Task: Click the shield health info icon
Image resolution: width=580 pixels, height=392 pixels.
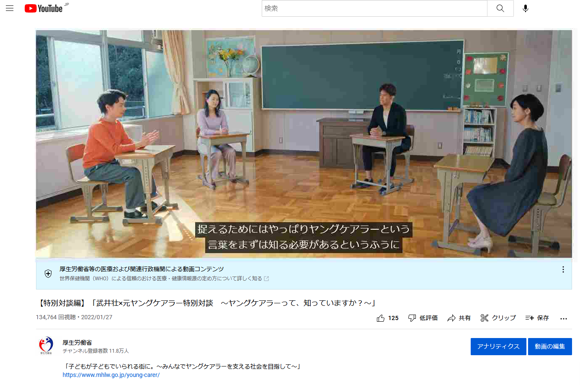Action: click(x=48, y=274)
